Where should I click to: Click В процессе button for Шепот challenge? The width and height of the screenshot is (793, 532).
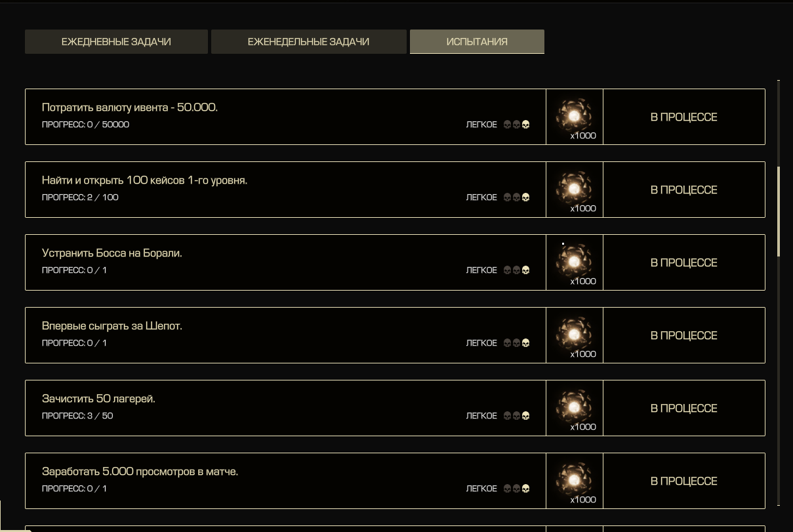tap(684, 335)
